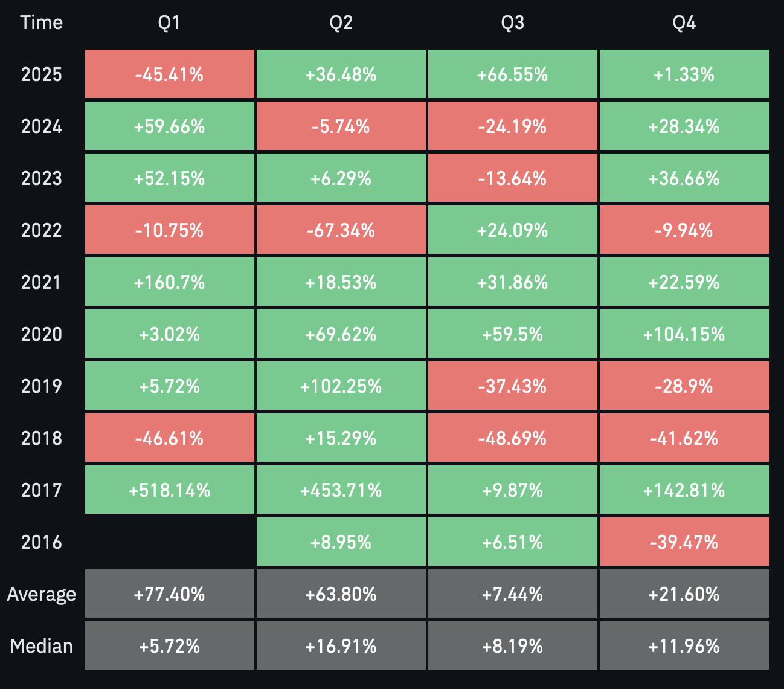The width and height of the screenshot is (784, 689).
Task: Click the 2025 Q1 -45.41% cell
Action: (x=169, y=74)
